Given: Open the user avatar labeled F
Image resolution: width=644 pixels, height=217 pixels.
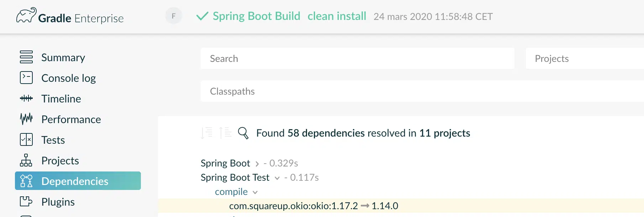Looking at the screenshot, I should [174, 16].
